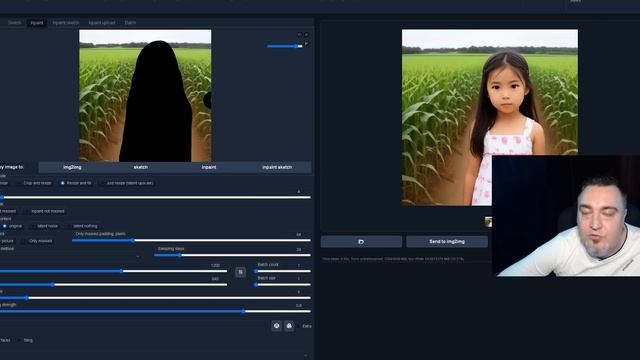The width and height of the screenshot is (640, 360).
Task: Choose Inpaint not masked option
Action: pos(45,211)
